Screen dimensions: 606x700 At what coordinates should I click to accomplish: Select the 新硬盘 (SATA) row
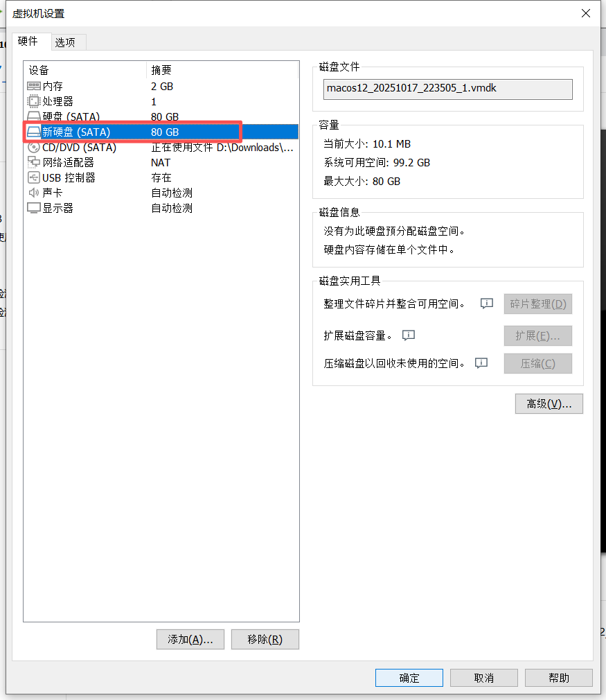pyautogui.click(x=161, y=132)
